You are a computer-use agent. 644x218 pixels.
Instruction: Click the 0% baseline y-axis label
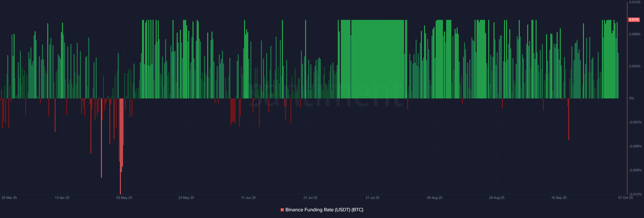[x=631, y=98]
